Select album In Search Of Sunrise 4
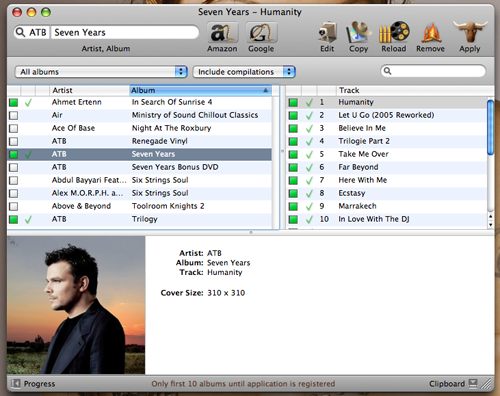The height and width of the screenshot is (396, 500). click(172, 102)
